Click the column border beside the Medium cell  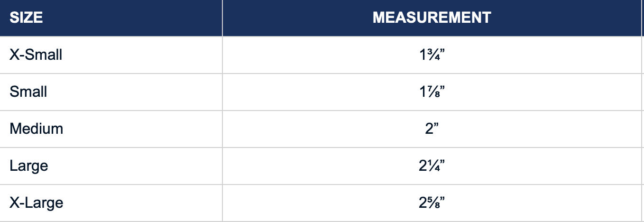click(222, 128)
